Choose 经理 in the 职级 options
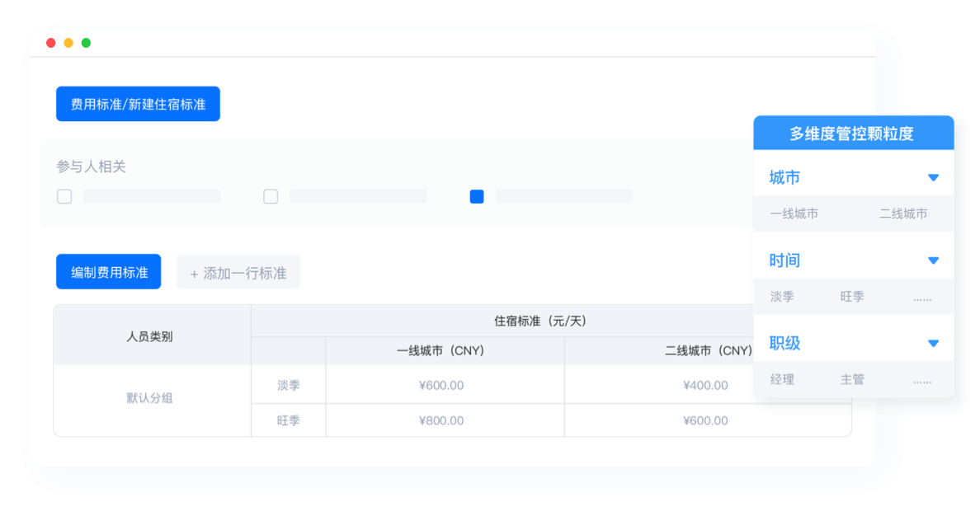 click(782, 380)
